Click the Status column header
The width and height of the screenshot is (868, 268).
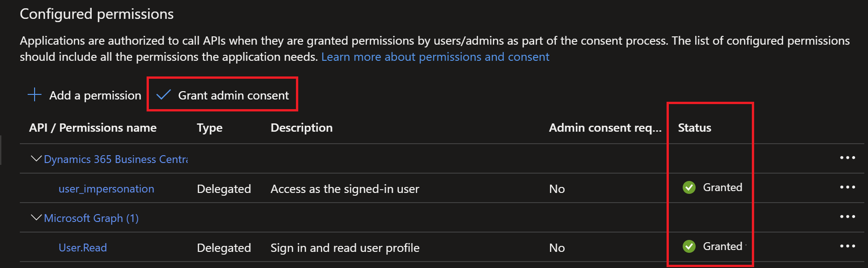694,128
